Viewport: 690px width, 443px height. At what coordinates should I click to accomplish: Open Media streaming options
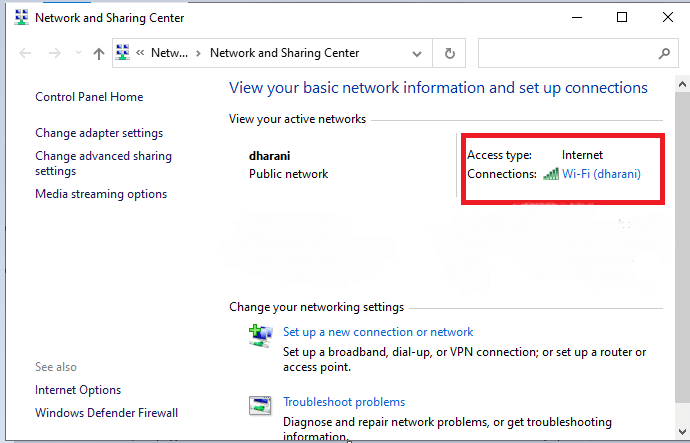[101, 194]
